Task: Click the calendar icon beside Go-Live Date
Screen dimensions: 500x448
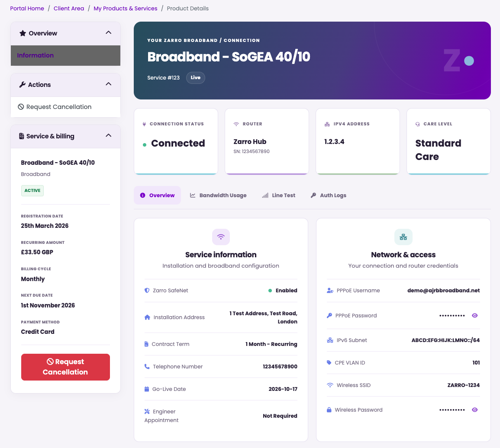Action: click(147, 389)
